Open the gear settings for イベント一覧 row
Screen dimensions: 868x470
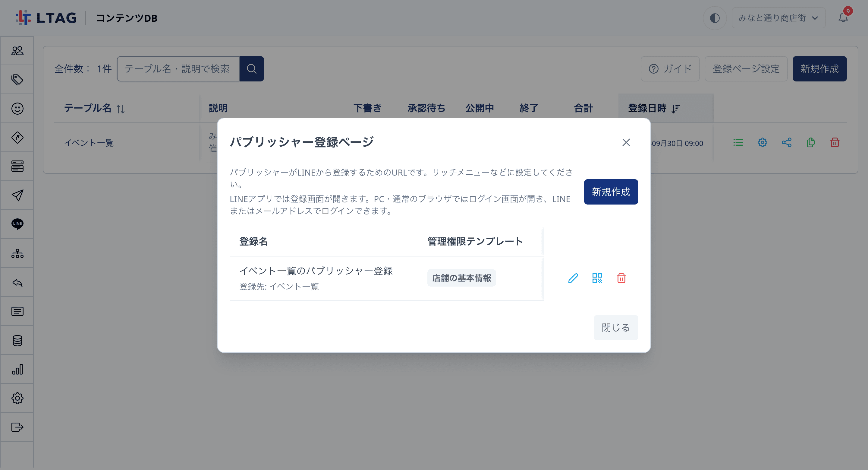(x=763, y=143)
